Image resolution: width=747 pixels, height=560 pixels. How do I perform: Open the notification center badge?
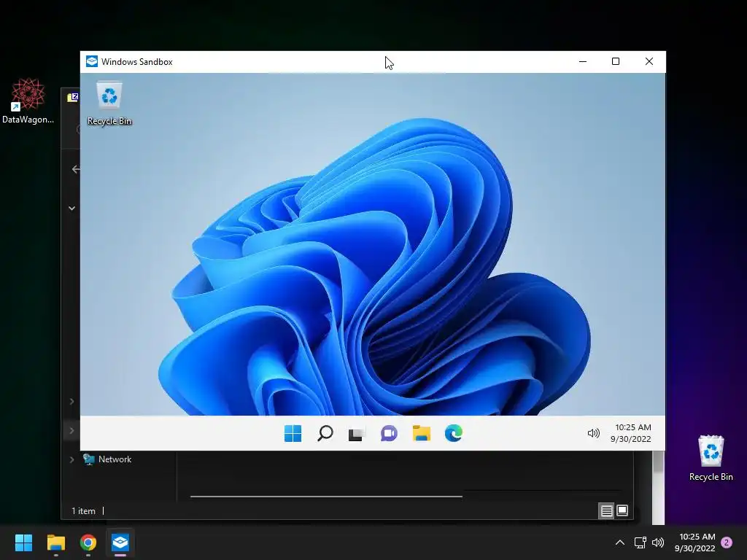coord(727,542)
